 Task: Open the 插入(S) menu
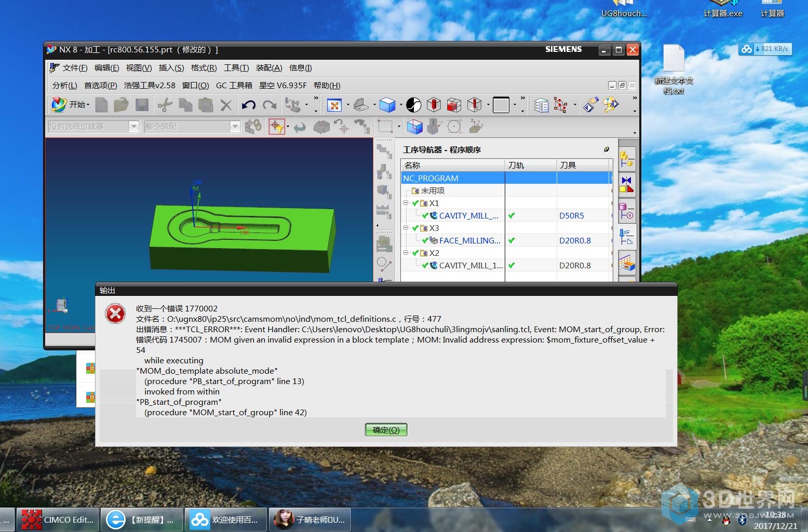point(171,68)
